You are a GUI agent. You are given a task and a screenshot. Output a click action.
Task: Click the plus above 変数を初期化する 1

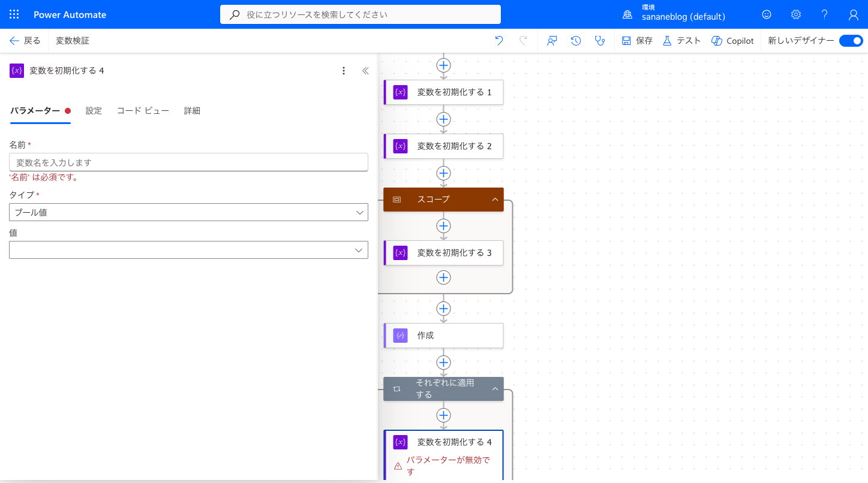click(443, 65)
